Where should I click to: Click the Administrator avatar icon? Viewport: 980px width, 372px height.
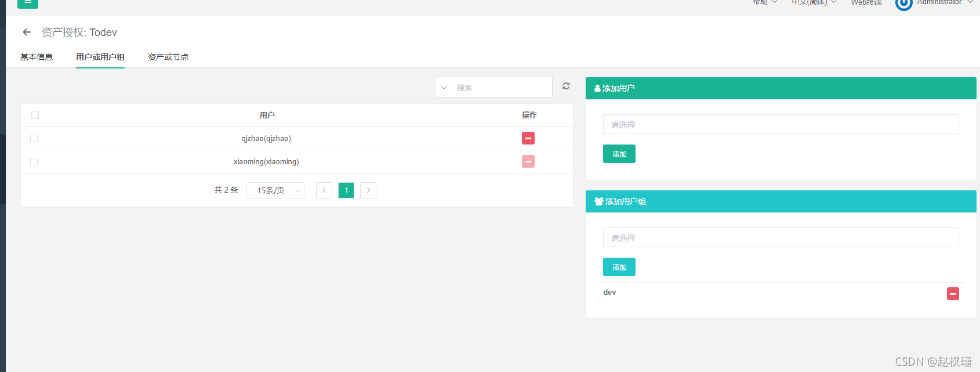[x=903, y=4]
